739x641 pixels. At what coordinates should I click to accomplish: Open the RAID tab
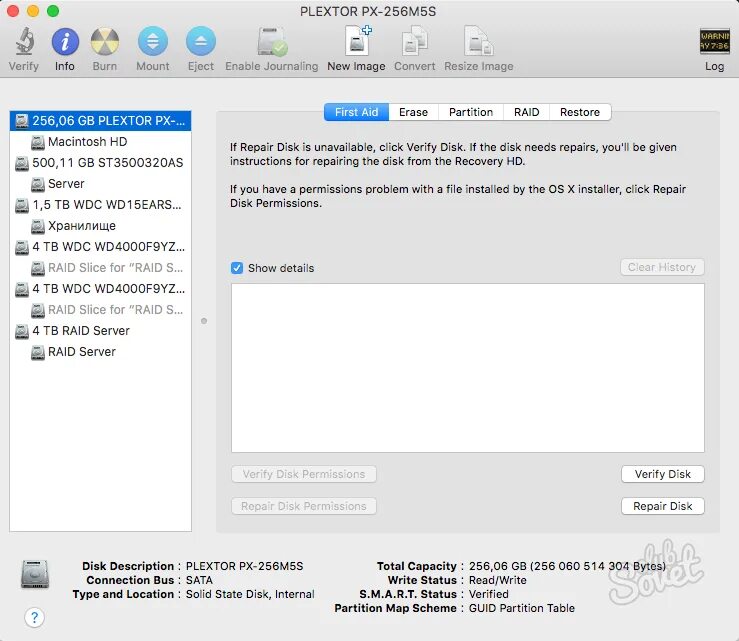pos(526,112)
